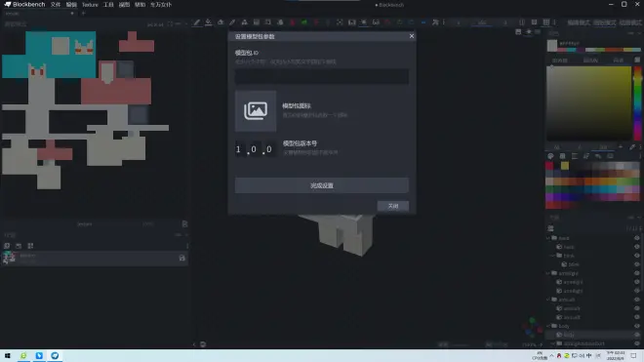This screenshot has width=644, height=362.
Task: Open the 编辑 menu
Action: [71, 5]
